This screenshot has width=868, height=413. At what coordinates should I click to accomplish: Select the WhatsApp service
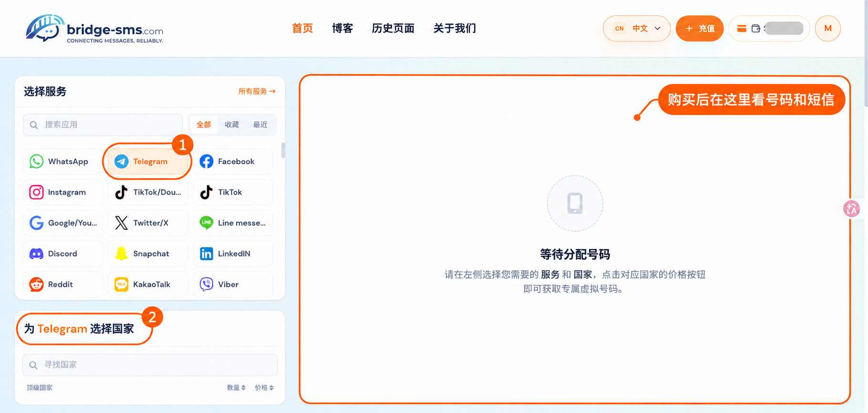[63, 161]
